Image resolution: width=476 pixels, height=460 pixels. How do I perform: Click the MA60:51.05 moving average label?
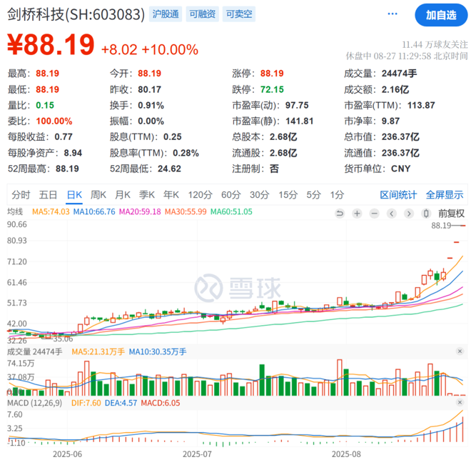(231, 211)
